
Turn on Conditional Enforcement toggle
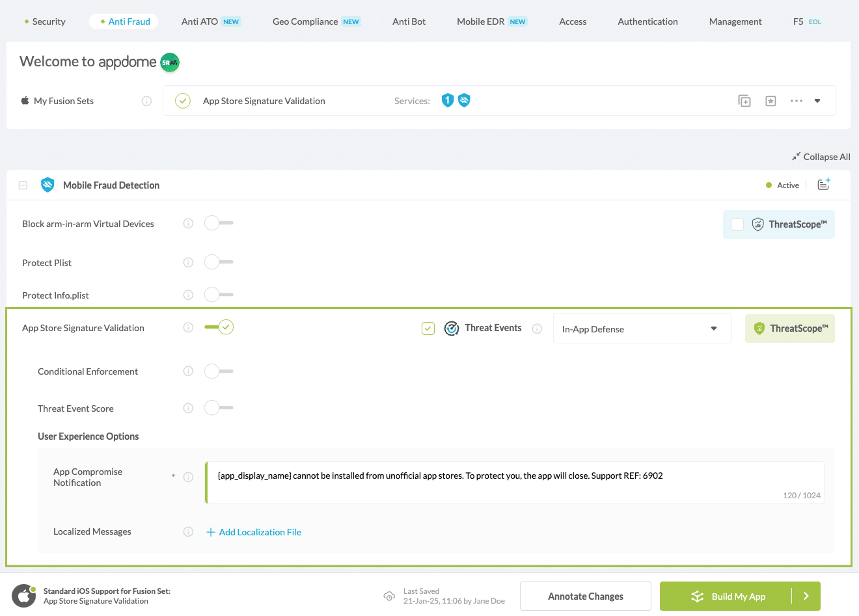pos(218,371)
